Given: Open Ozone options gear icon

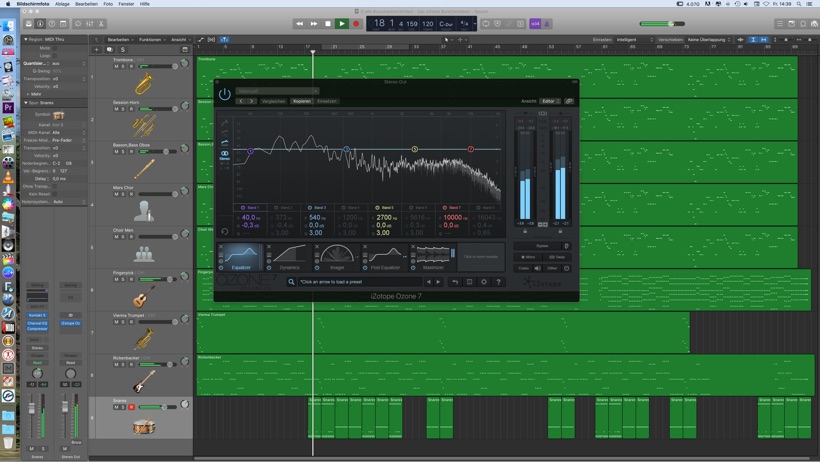Looking at the screenshot, I should [x=484, y=282].
